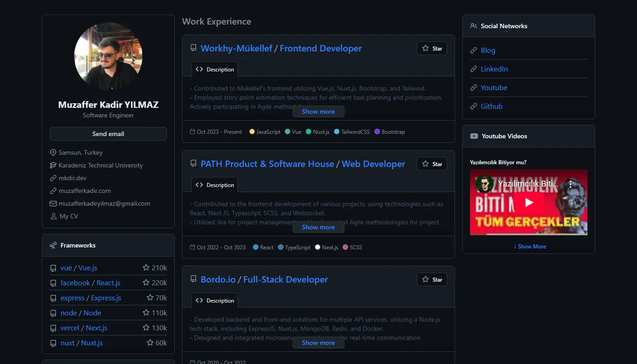The width and height of the screenshot is (637, 364).
Task: Click the channel avatar on the video thumbnail
Action: tap(485, 184)
